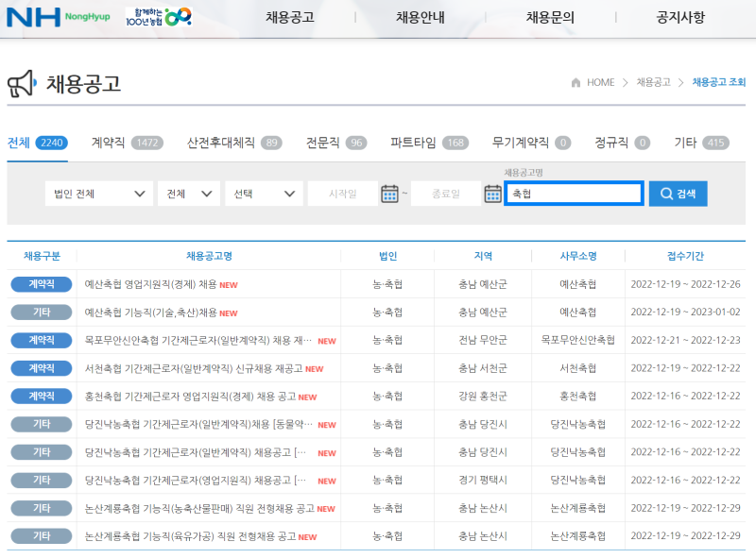The width and height of the screenshot is (756, 558).
Task: Open the end date calendar icon
Action: [492, 194]
